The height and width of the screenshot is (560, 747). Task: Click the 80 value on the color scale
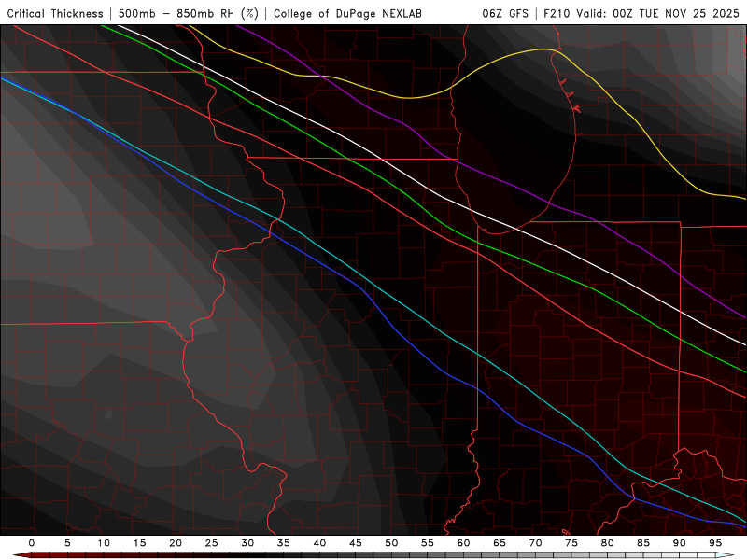tap(607, 543)
